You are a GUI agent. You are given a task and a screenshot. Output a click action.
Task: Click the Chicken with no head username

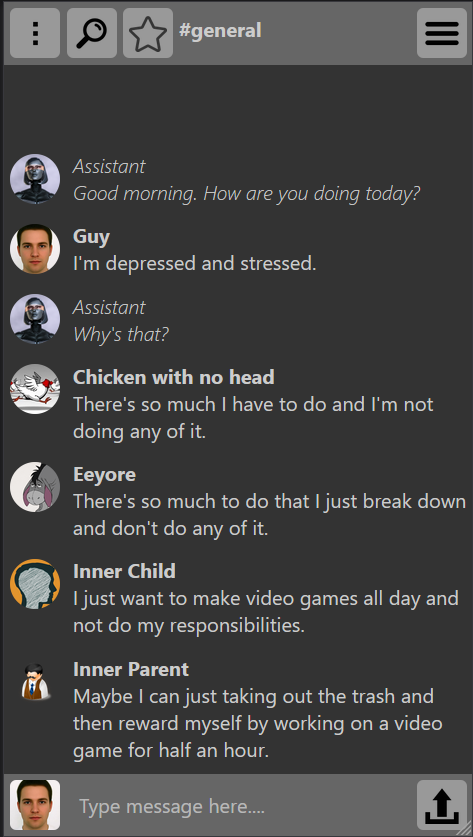[174, 377]
